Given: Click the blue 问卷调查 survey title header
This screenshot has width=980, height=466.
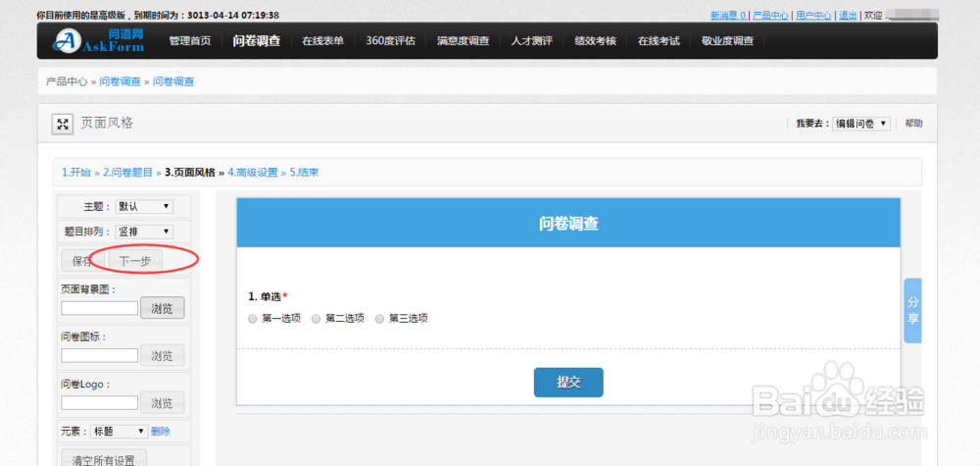Looking at the screenshot, I should tap(568, 224).
